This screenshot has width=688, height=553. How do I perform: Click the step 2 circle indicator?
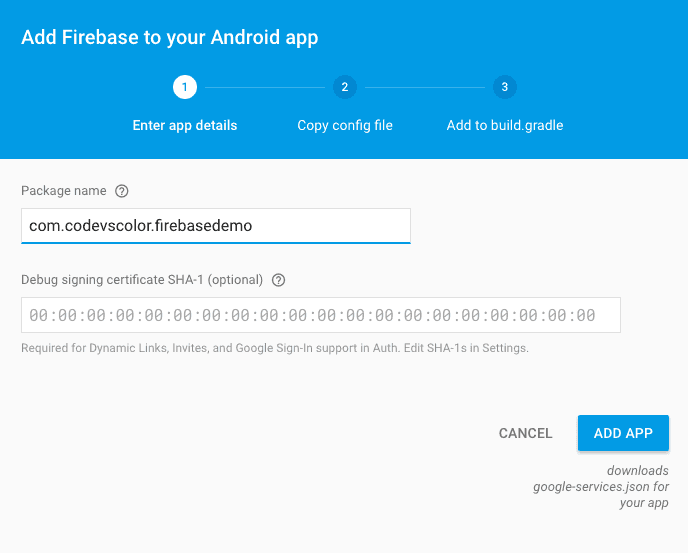(344, 87)
